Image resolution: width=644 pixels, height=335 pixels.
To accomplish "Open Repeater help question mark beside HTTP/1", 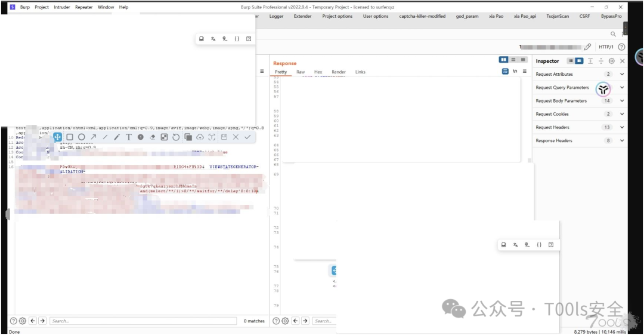I will (622, 47).
